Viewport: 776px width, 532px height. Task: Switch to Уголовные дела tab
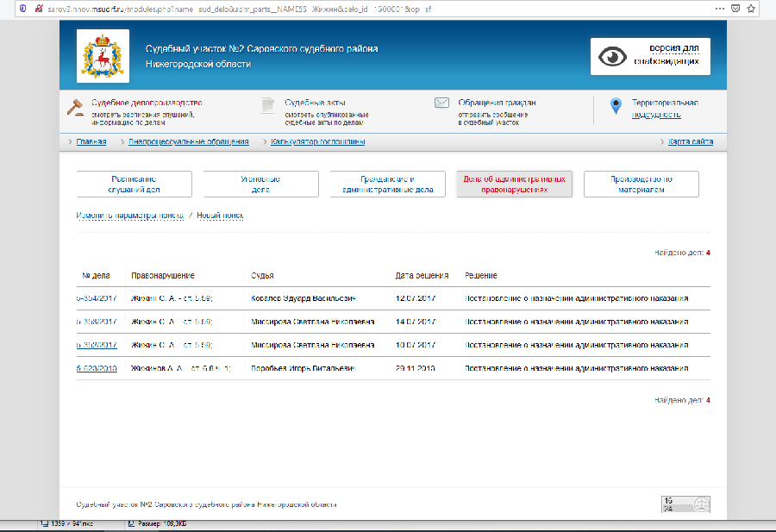[x=260, y=185]
